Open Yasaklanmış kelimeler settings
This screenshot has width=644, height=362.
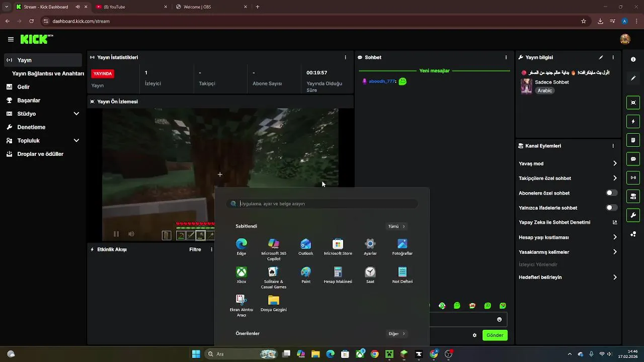568,252
